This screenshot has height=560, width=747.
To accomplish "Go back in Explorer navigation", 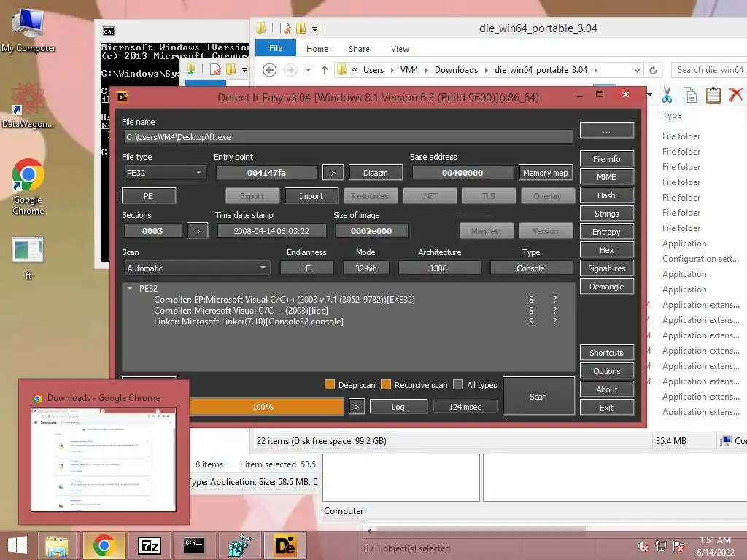I will [x=270, y=70].
